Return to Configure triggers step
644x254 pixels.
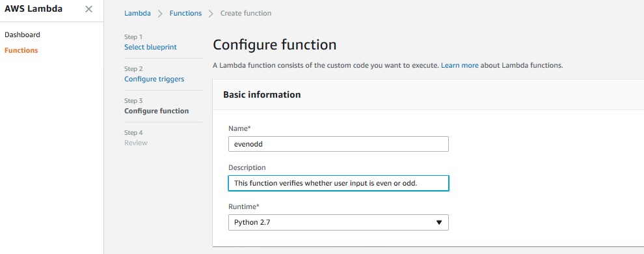pyautogui.click(x=154, y=79)
